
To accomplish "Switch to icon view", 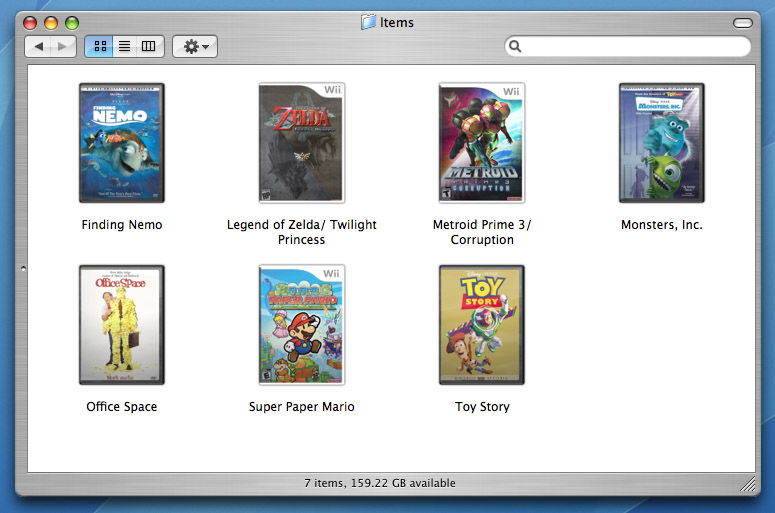I will point(99,46).
